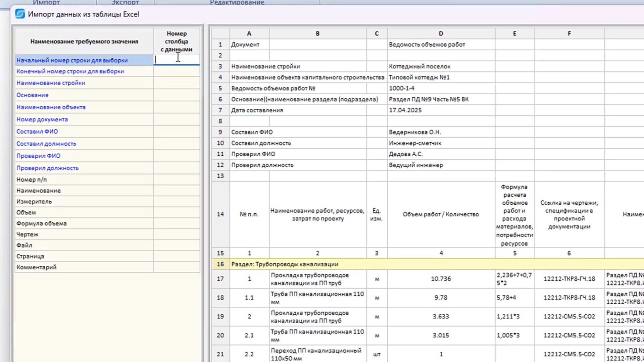Select the Номер п/п parameter row
644x362 pixels.
[x=107, y=179]
